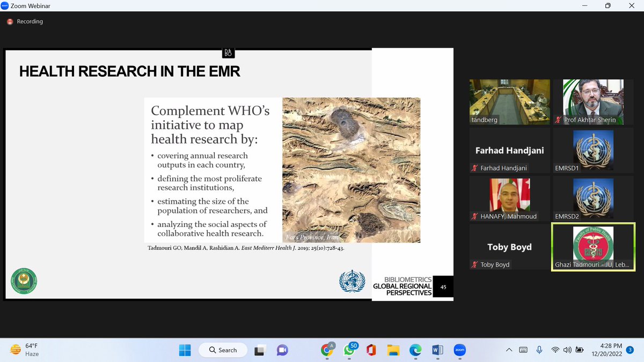Image resolution: width=644 pixels, height=362 pixels.
Task: Maximize or restore the Zoom window
Action: pos(608,5)
